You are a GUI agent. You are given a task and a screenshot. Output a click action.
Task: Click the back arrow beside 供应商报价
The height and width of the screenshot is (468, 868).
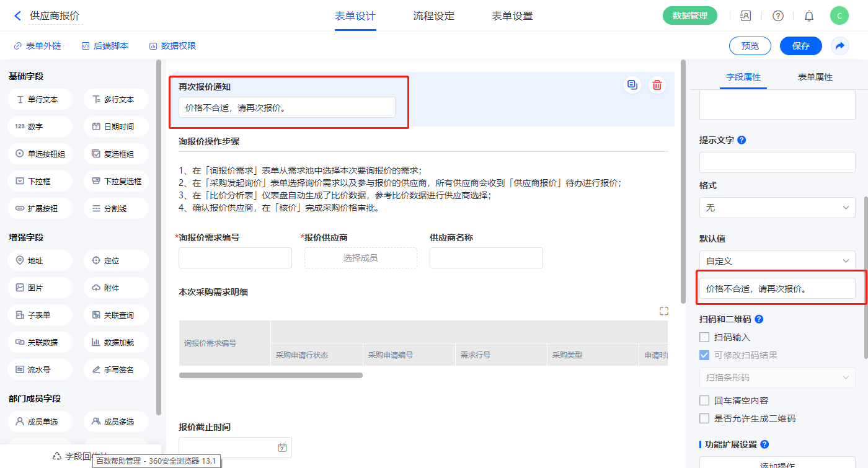click(17, 16)
